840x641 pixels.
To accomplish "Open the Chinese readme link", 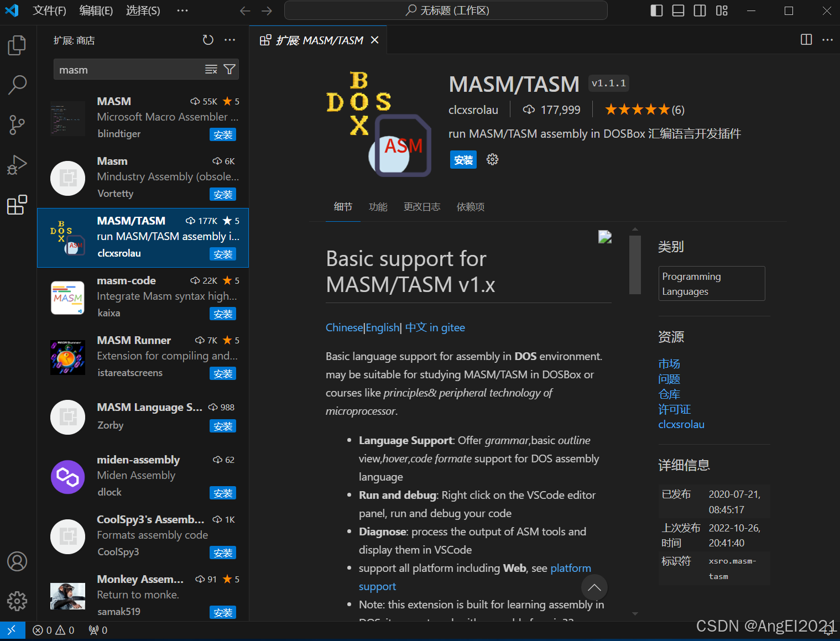I will [345, 327].
